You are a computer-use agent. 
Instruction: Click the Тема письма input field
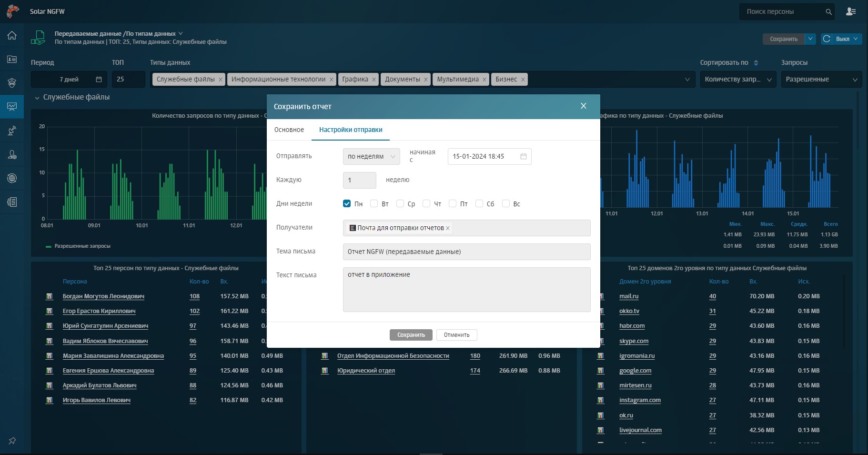(x=466, y=252)
